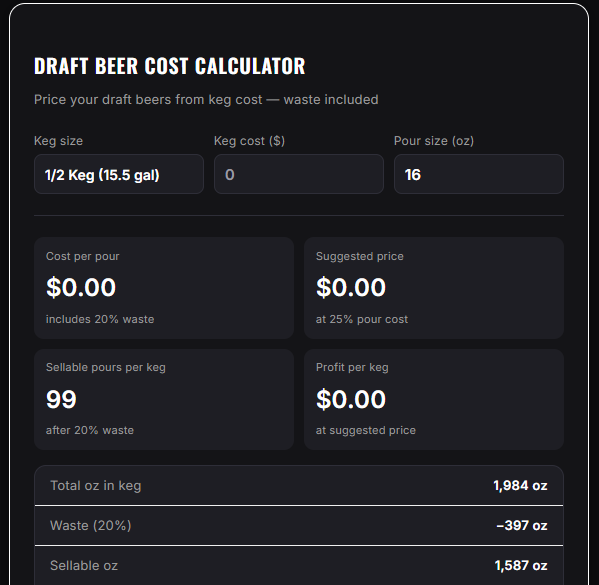Select the Sellable oz row
This screenshot has width=599, height=585.
[299, 566]
